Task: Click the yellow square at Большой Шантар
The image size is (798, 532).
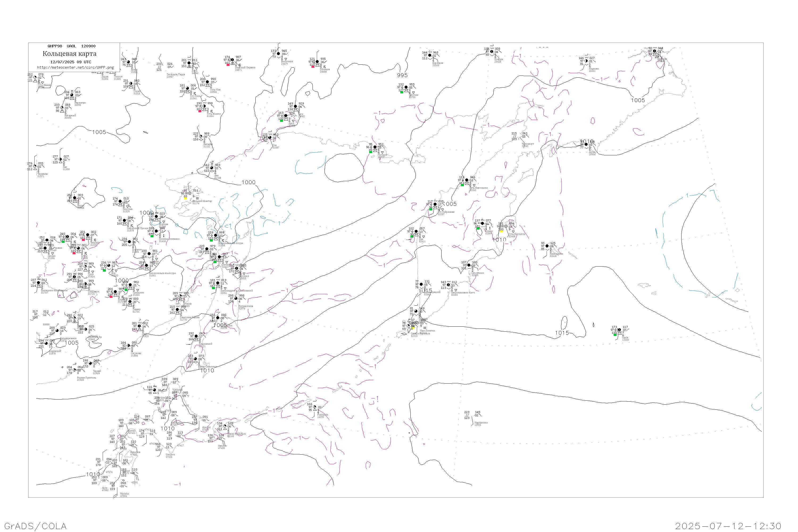Action: (186, 198)
